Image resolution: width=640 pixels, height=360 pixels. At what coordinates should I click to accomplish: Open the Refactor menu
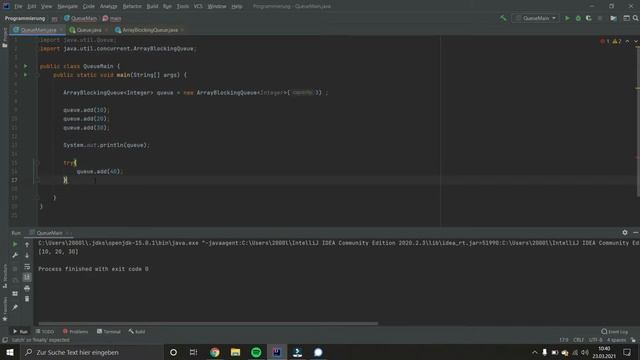point(132,6)
